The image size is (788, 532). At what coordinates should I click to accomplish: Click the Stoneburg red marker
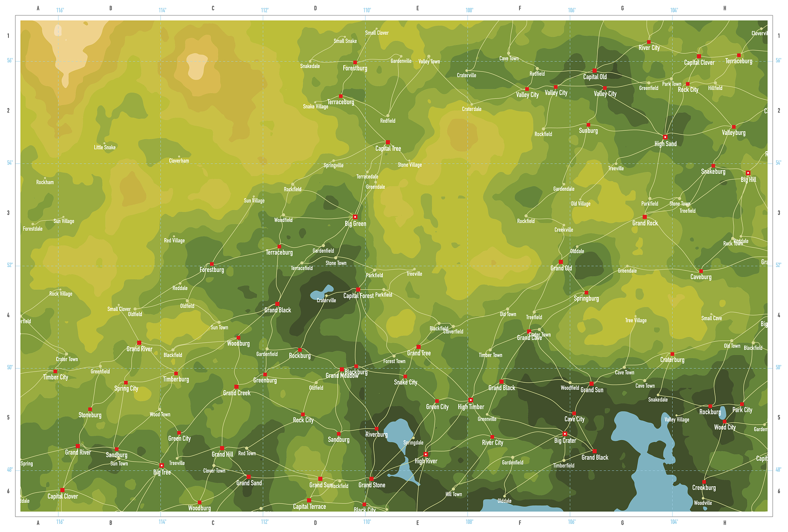click(90, 409)
